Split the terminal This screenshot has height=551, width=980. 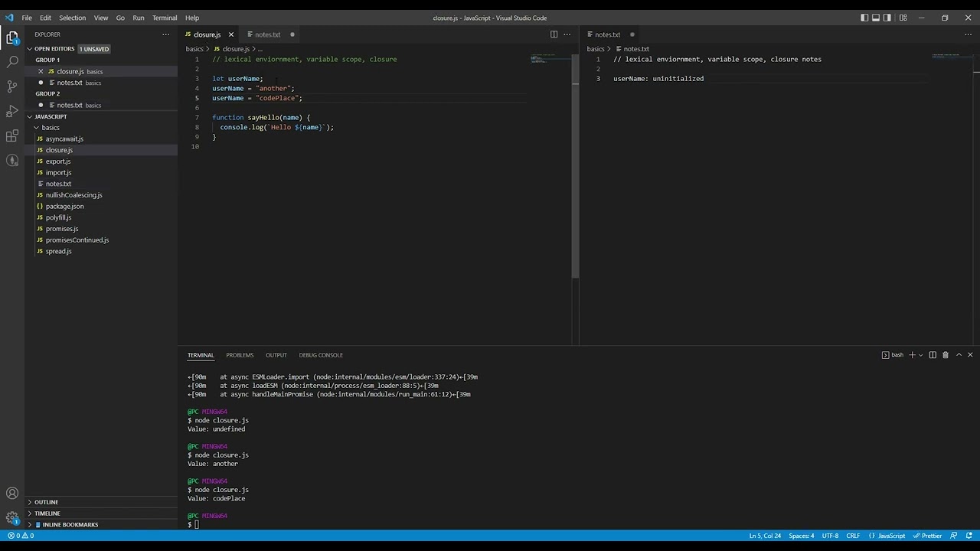click(933, 355)
